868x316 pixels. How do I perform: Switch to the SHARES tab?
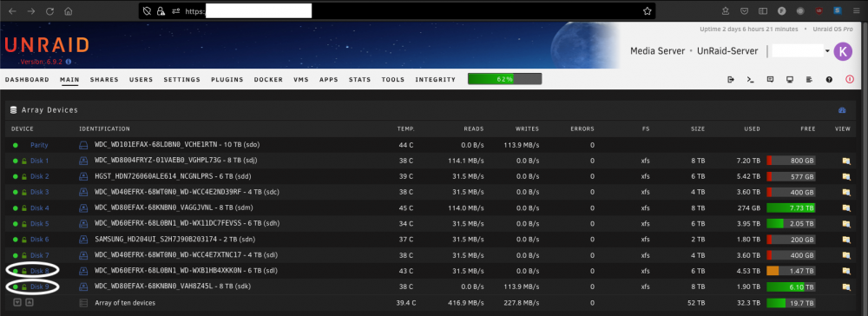104,80
